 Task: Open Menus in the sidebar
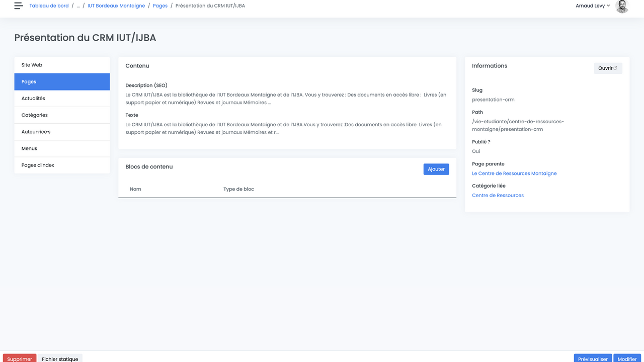62,148
